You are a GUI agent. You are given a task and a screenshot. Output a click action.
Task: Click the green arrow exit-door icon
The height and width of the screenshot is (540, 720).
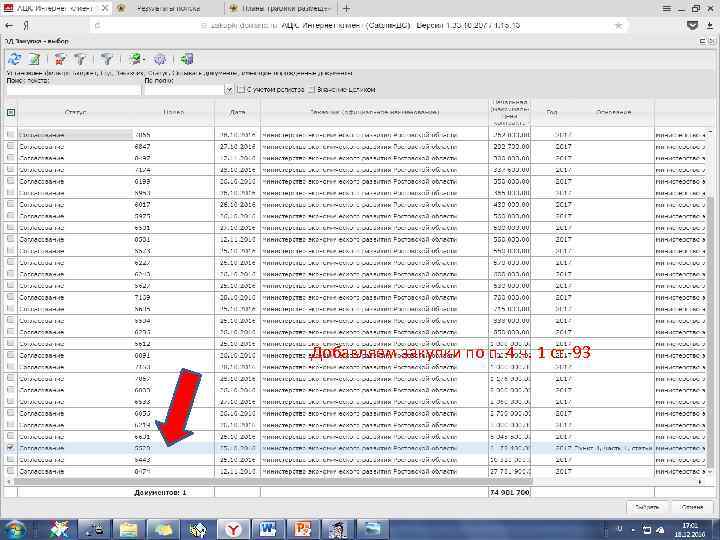pos(186,59)
